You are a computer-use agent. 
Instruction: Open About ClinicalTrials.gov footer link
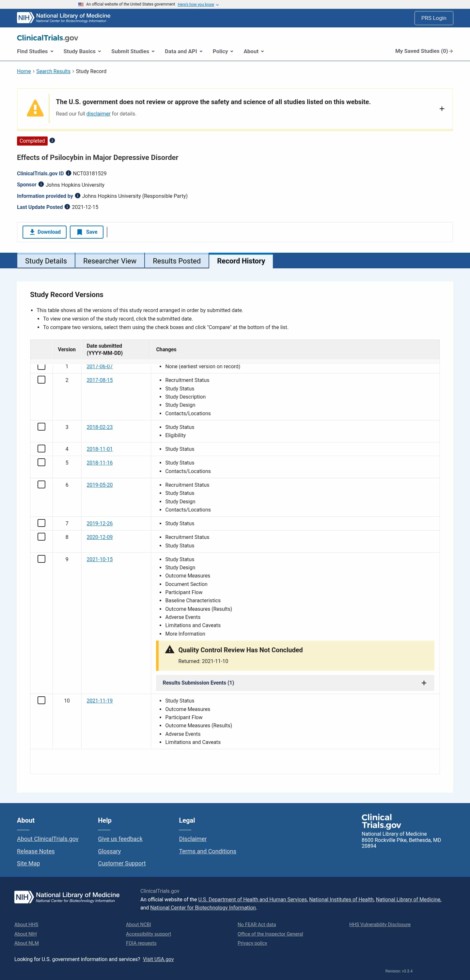(48, 839)
